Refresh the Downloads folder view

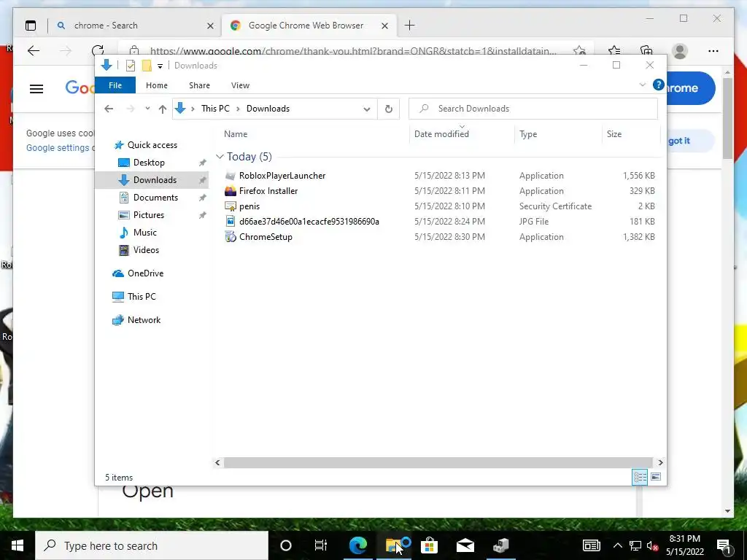[x=389, y=109]
